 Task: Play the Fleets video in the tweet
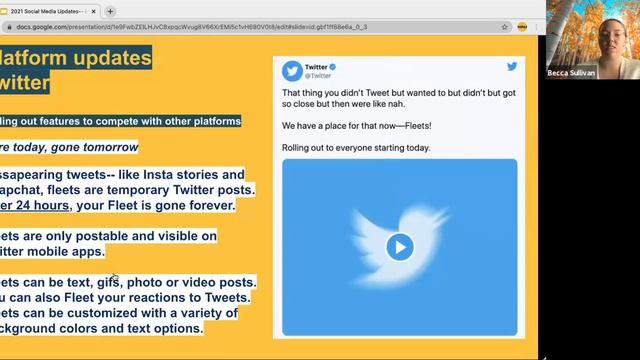click(x=400, y=247)
